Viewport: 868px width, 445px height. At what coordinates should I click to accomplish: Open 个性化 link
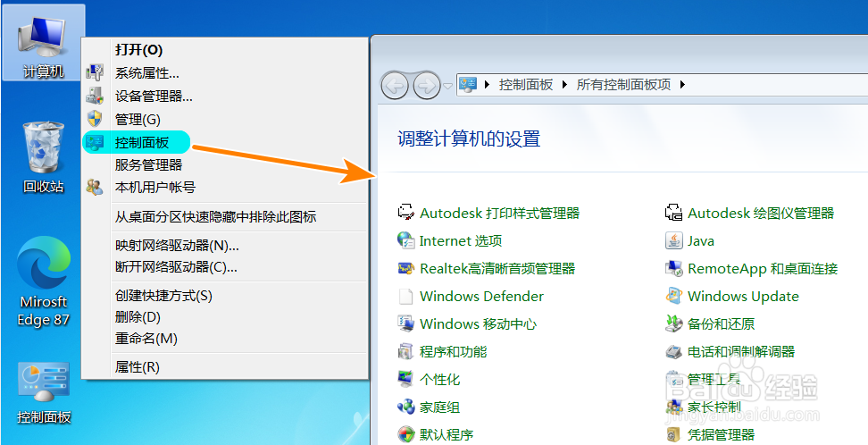click(x=439, y=379)
